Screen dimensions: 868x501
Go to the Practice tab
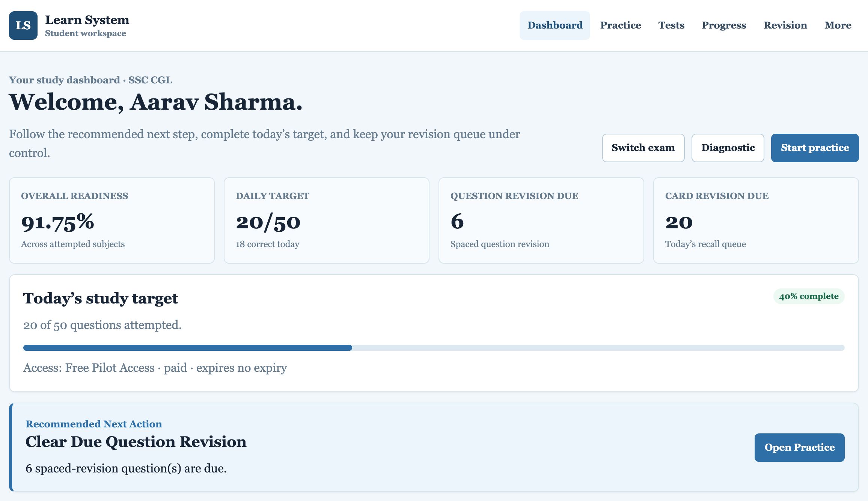(x=621, y=26)
